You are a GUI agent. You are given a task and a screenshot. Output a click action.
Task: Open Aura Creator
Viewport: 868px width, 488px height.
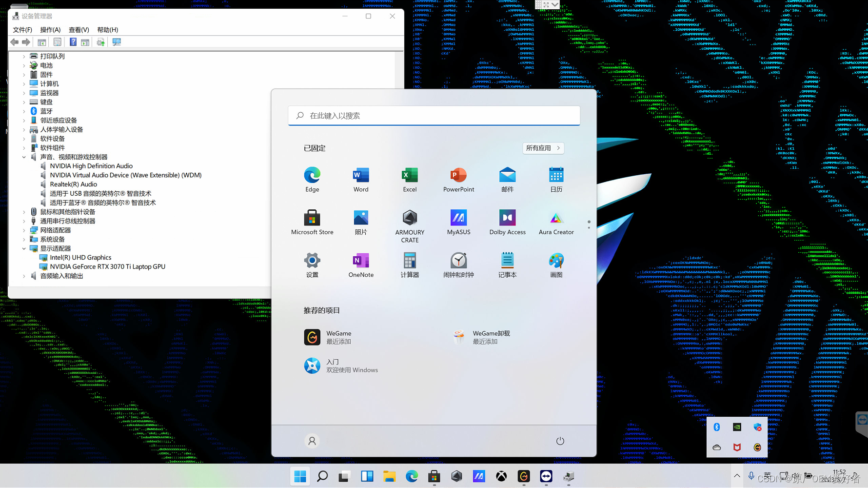tap(556, 223)
